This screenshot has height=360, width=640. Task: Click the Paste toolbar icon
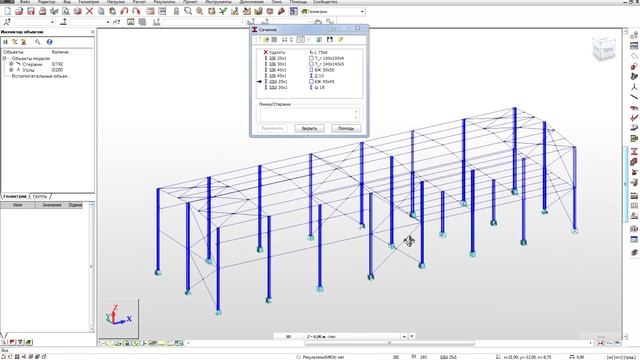point(113,11)
